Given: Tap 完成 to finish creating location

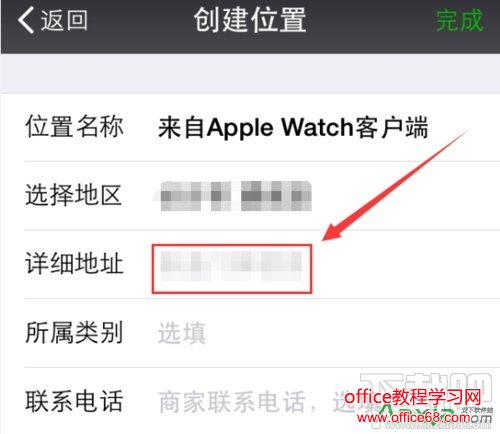Looking at the screenshot, I should coord(460,20).
